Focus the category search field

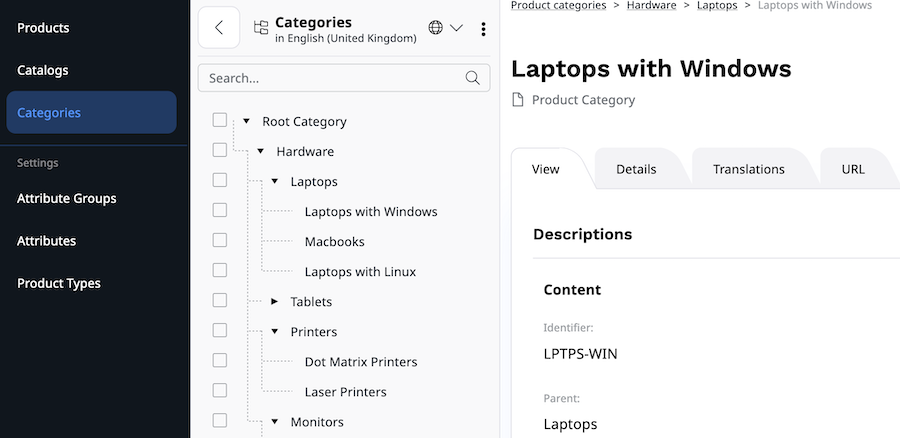330,78
